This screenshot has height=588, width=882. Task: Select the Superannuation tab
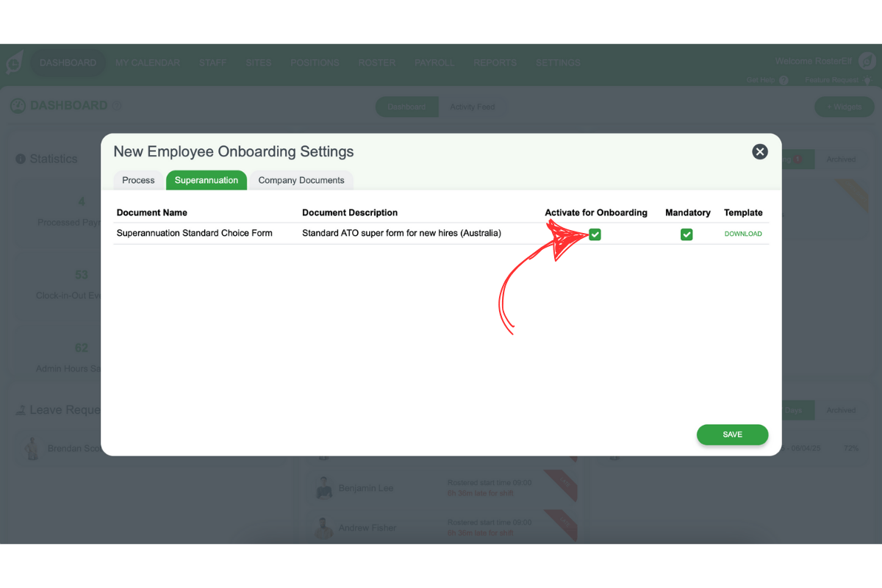coord(207,180)
